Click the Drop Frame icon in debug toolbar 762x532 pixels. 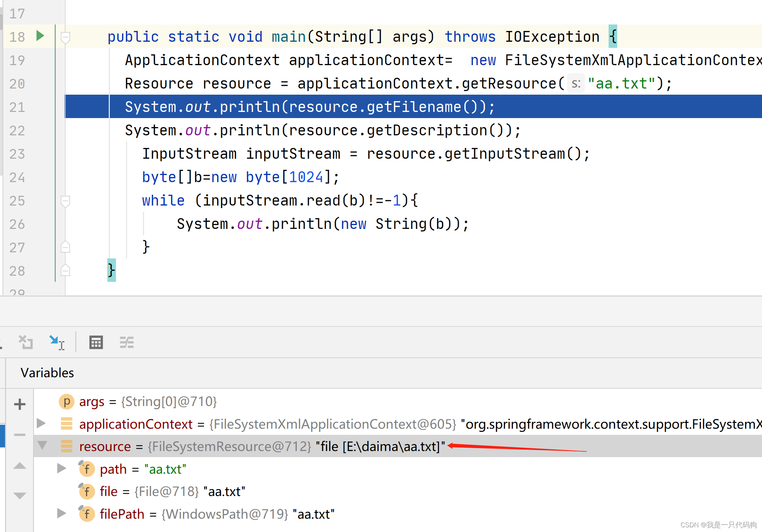(x=26, y=342)
